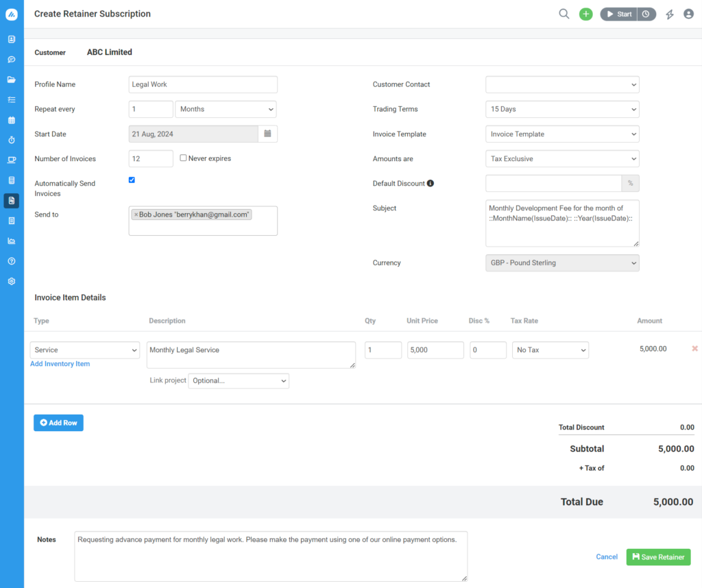Click the Unit Price field
The width and height of the screenshot is (702, 588).
click(x=435, y=350)
